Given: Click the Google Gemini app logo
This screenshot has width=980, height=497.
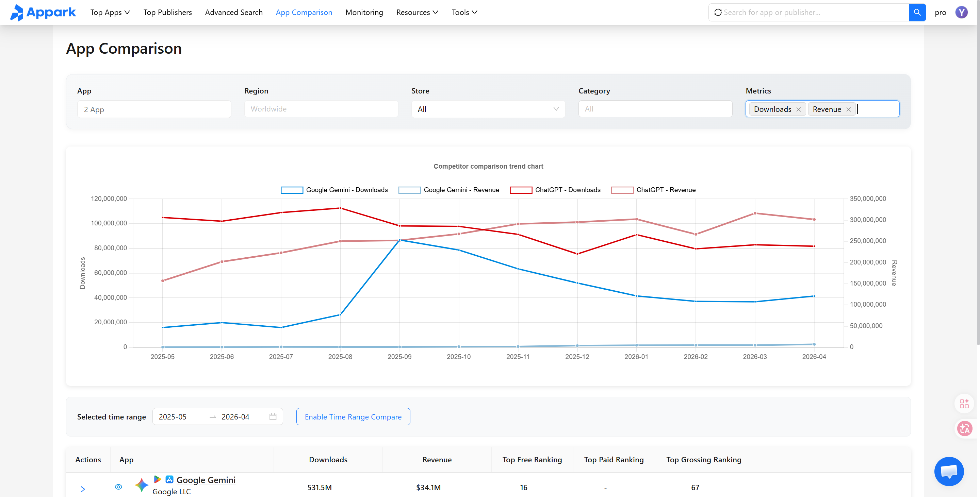Looking at the screenshot, I should coord(142,485).
